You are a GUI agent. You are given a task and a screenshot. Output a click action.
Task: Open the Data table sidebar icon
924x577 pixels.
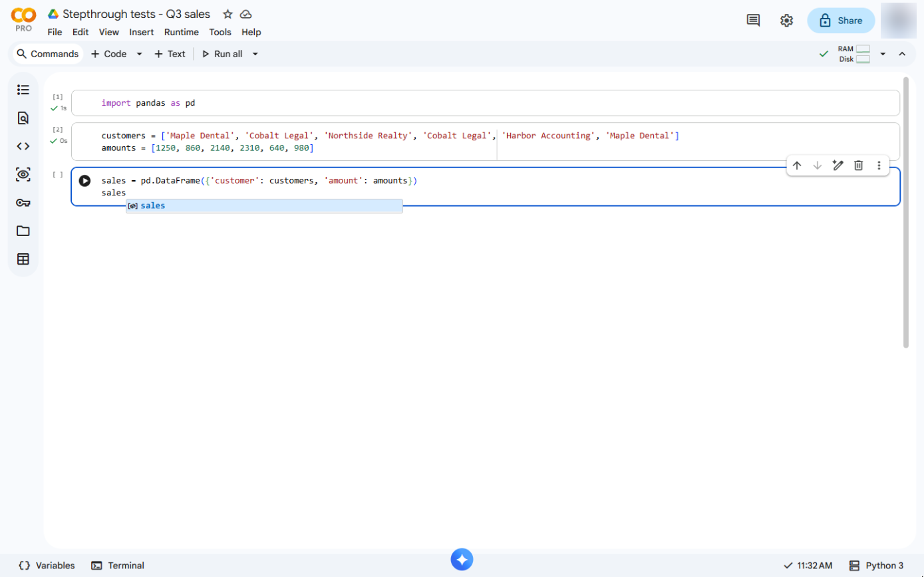click(x=23, y=259)
